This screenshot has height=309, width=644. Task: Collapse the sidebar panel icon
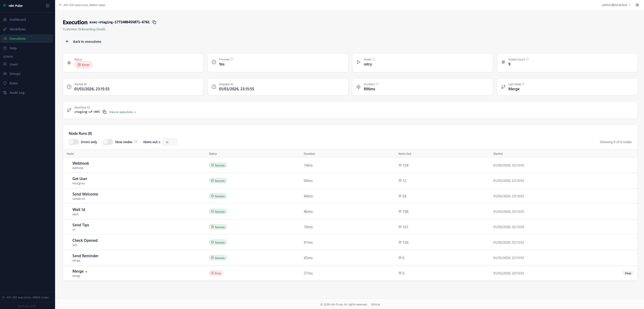coord(48,6)
